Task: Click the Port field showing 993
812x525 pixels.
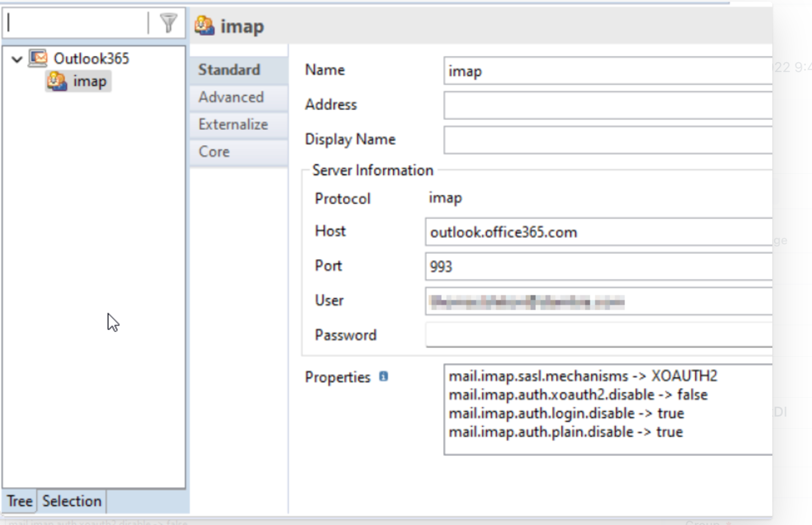Action: click(x=599, y=266)
